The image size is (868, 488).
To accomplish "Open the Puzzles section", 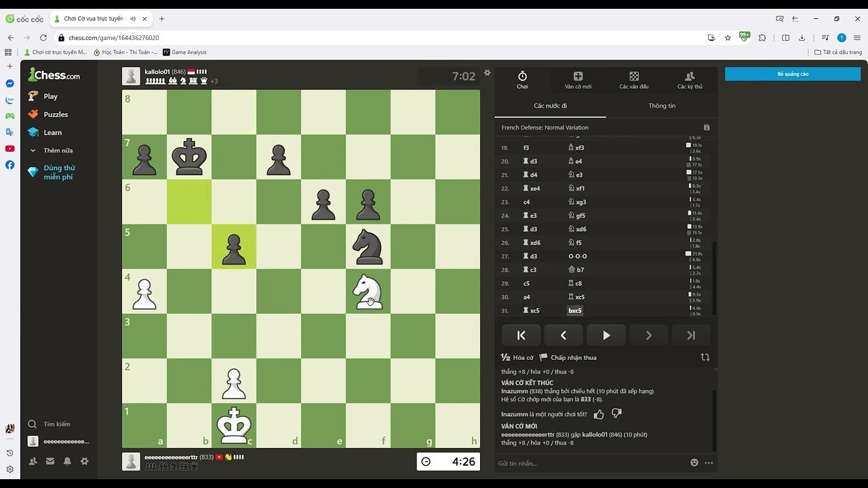I will pyautogui.click(x=47, y=115).
